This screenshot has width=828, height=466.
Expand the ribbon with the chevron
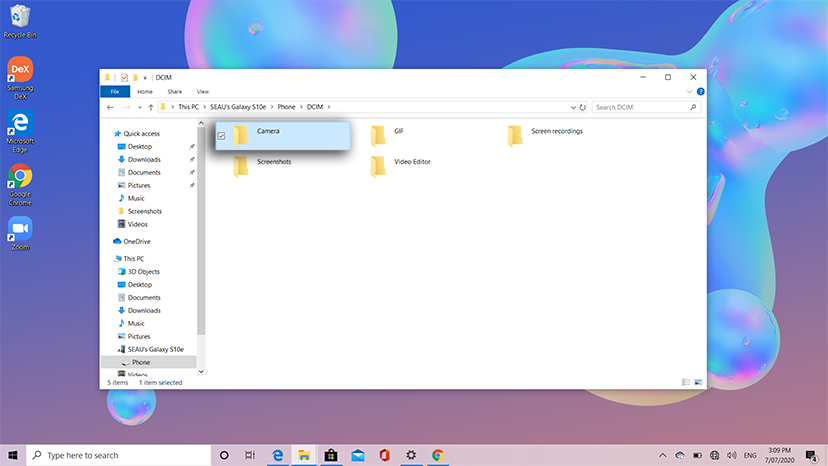click(689, 91)
